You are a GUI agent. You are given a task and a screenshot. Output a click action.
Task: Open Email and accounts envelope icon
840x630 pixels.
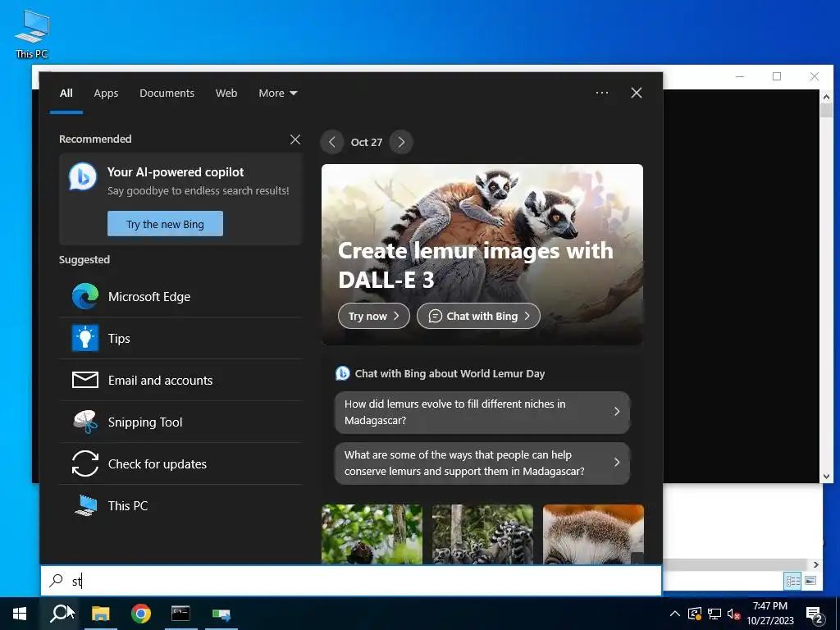[85, 380]
